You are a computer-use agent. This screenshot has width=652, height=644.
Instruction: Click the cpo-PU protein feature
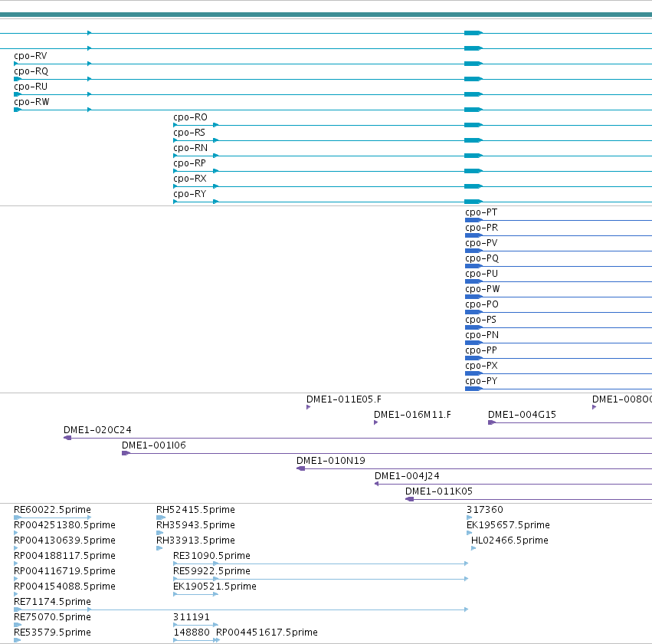click(558, 281)
